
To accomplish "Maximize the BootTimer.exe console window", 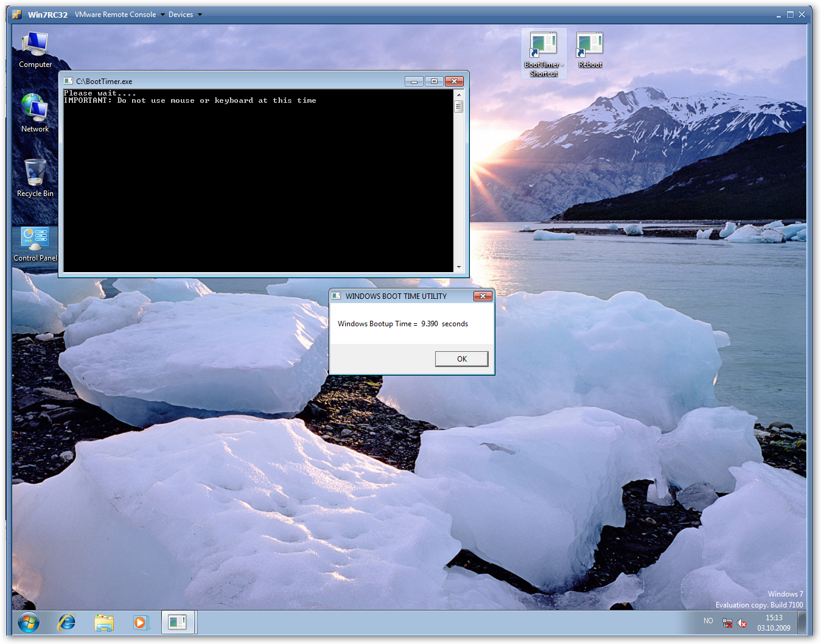I will coord(434,81).
